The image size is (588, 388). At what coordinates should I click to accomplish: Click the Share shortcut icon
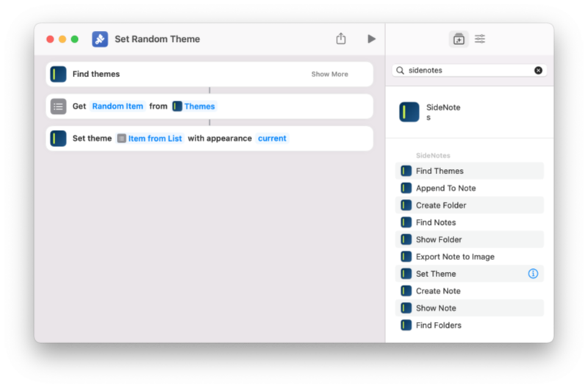pos(340,39)
